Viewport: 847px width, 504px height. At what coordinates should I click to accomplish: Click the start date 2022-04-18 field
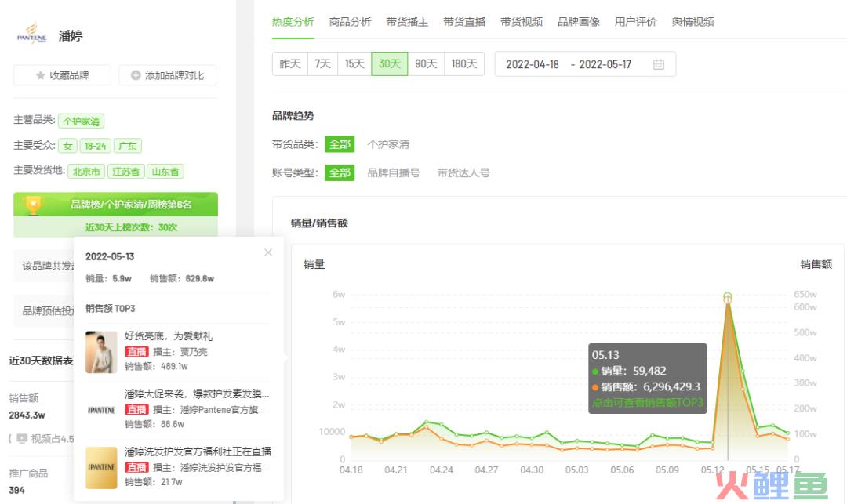pyautogui.click(x=532, y=64)
